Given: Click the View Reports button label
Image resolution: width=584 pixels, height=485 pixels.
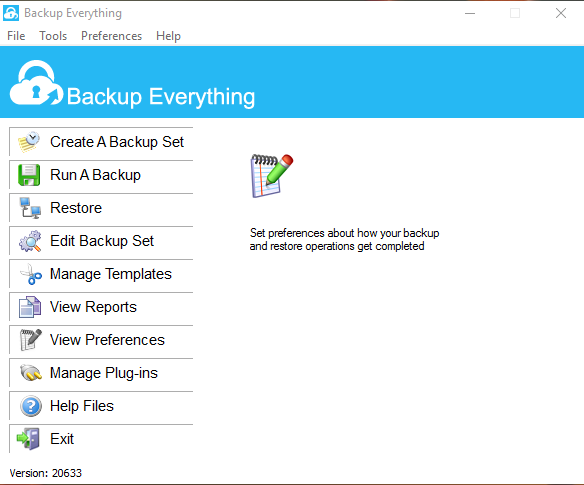Looking at the screenshot, I should click(x=93, y=307).
